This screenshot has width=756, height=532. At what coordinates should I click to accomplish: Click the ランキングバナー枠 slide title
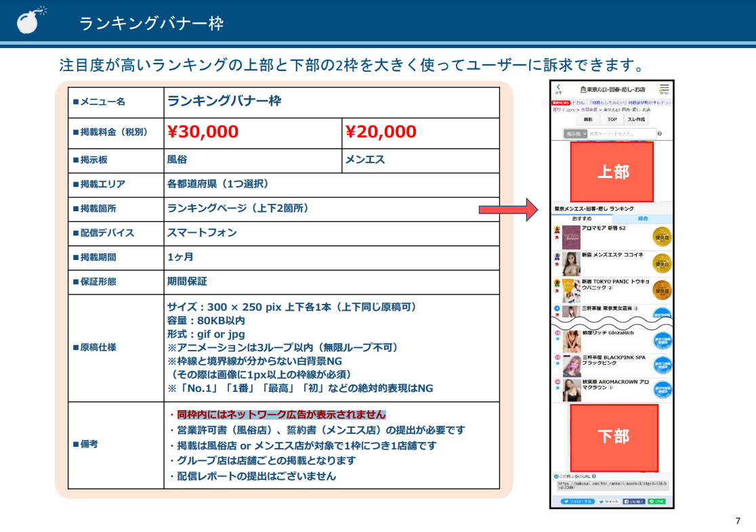[x=151, y=23]
